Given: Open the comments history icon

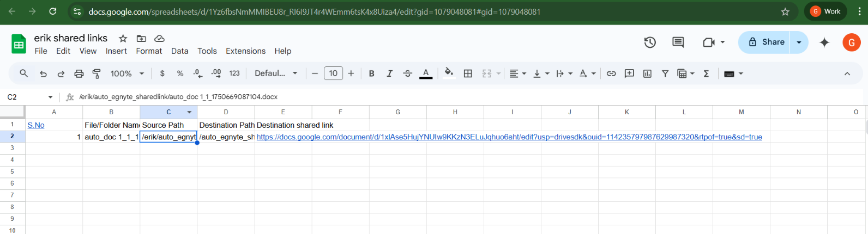Looking at the screenshot, I should coord(678,42).
